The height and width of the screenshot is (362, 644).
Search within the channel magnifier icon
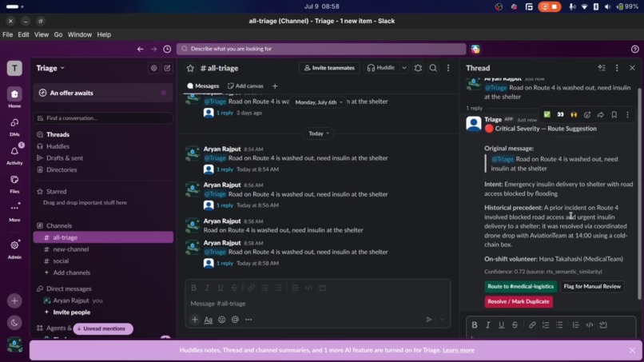[433, 68]
